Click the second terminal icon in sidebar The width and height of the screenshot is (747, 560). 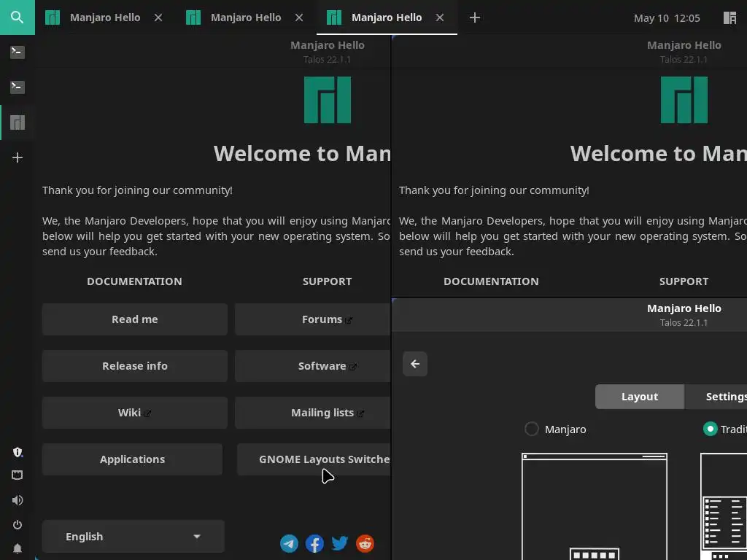click(x=18, y=87)
